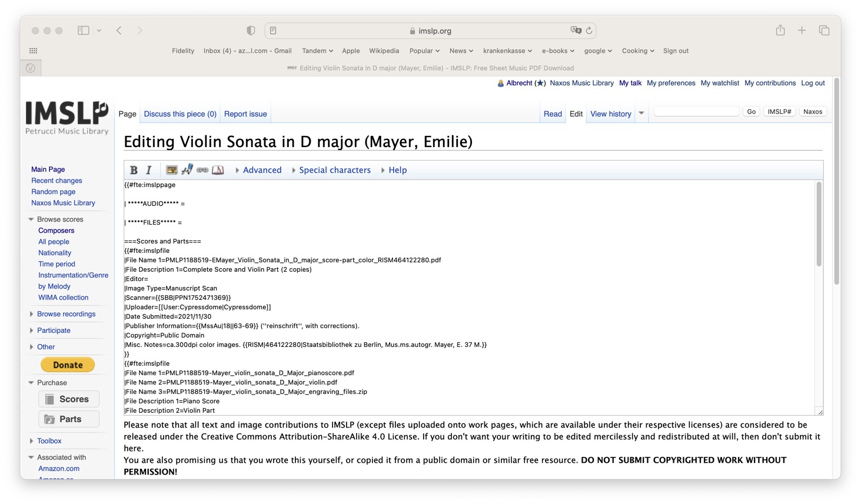Translate the page via address bar icon
Image resolution: width=861 pixels, height=504 pixels.
576,31
